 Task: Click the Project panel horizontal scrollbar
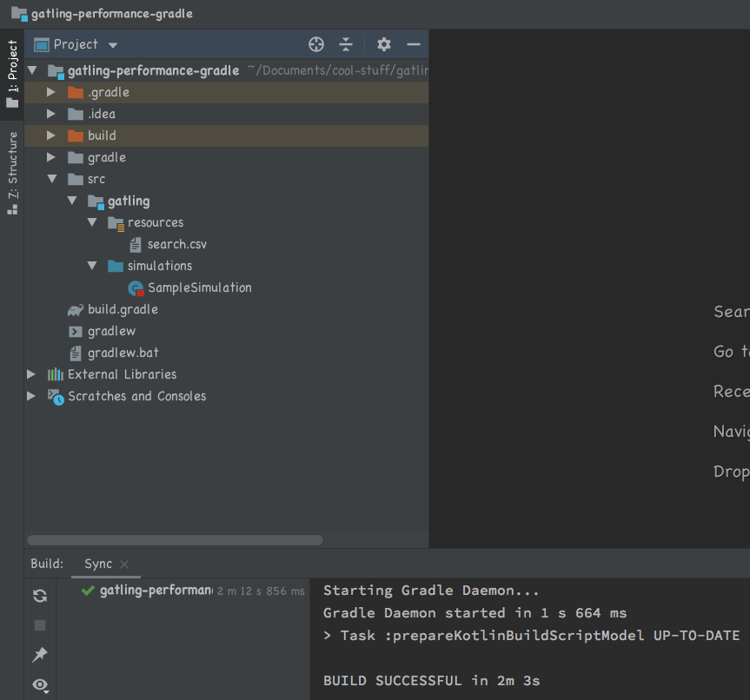pyautogui.click(x=176, y=539)
